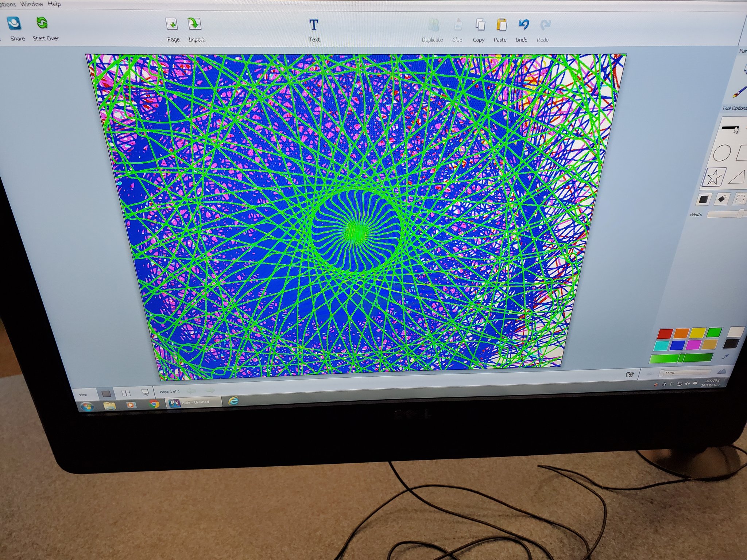Open the Windows Start menu
This screenshot has height=560, width=747.
tap(87, 407)
